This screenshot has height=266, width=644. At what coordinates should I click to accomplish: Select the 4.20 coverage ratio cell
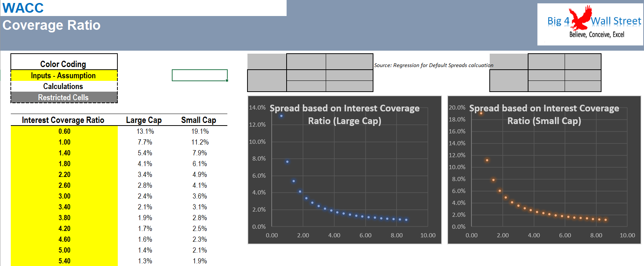tap(64, 228)
